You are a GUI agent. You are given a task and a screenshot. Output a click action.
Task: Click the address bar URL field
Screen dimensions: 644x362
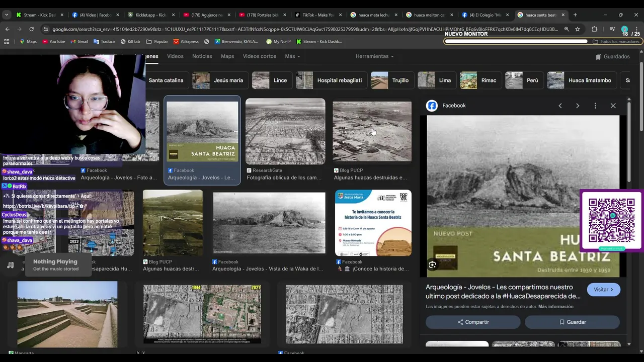pyautogui.click(x=304, y=29)
